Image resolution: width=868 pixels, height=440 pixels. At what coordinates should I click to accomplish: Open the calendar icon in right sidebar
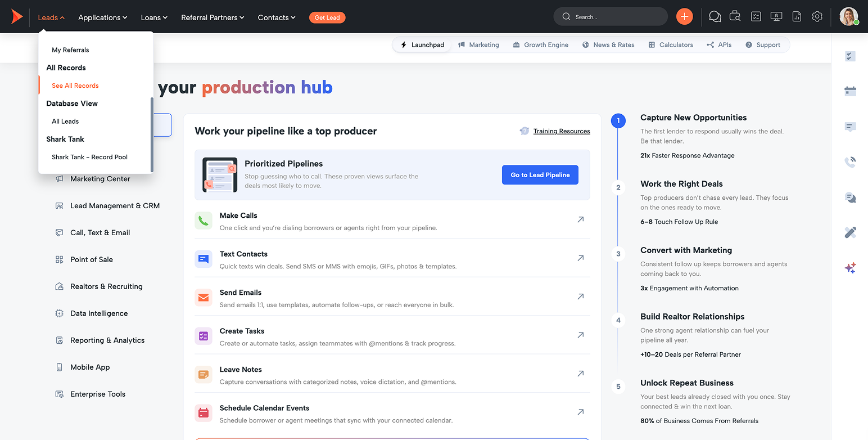[x=850, y=91]
